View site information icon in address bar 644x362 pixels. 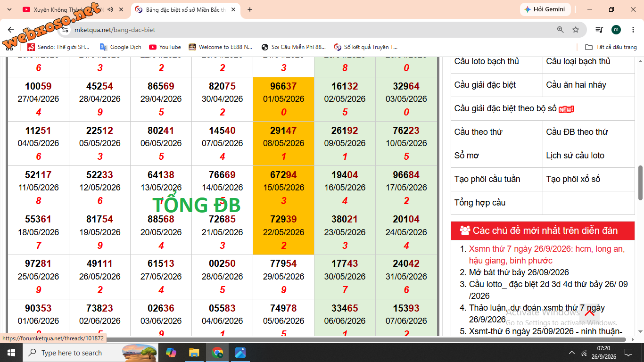click(x=66, y=30)
